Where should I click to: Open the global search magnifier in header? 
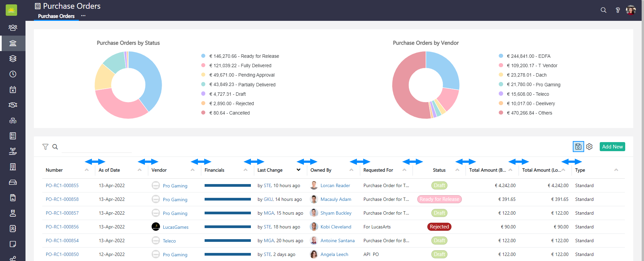coord(603,10)
